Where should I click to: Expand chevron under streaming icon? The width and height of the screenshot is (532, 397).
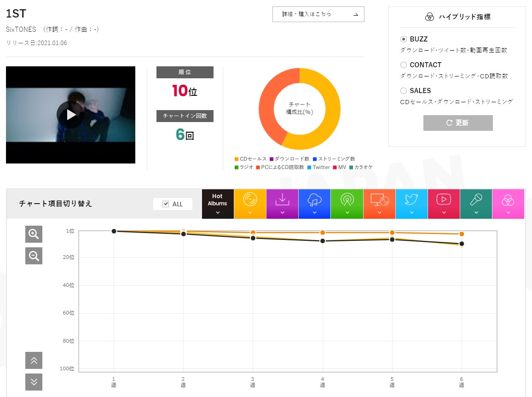(x=314, y=213)
